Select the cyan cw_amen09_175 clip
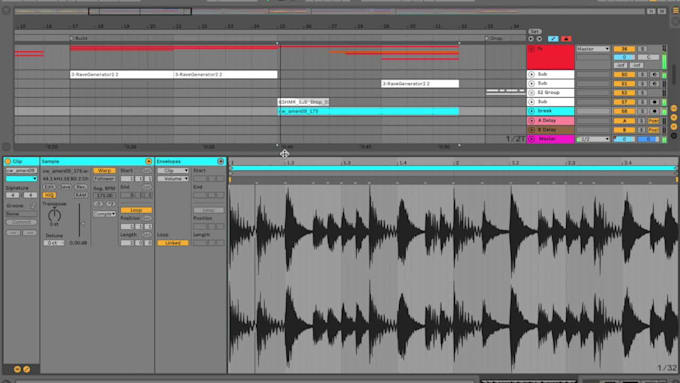Screen dimensions: 680x383 (x=368, y=111)
